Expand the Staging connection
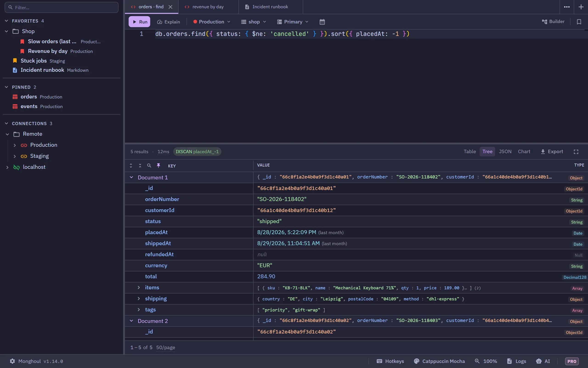Viewport: 588px width, 368px height. [14, 156]
